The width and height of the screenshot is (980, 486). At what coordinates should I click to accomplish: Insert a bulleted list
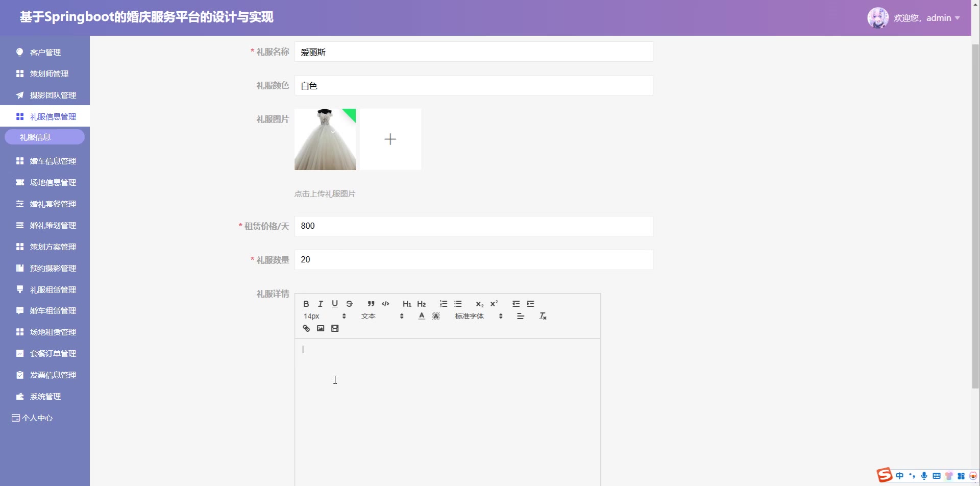pyautogui.click(x=458, y=304)
